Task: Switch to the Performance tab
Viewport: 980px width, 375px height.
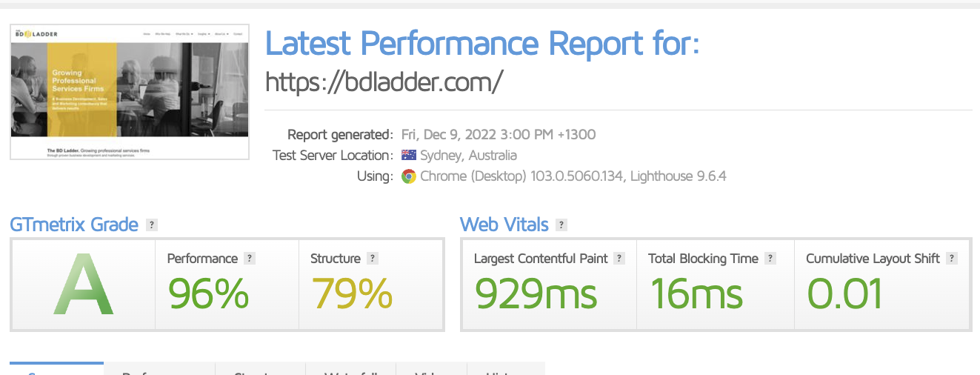Action: tap(159, 369)
